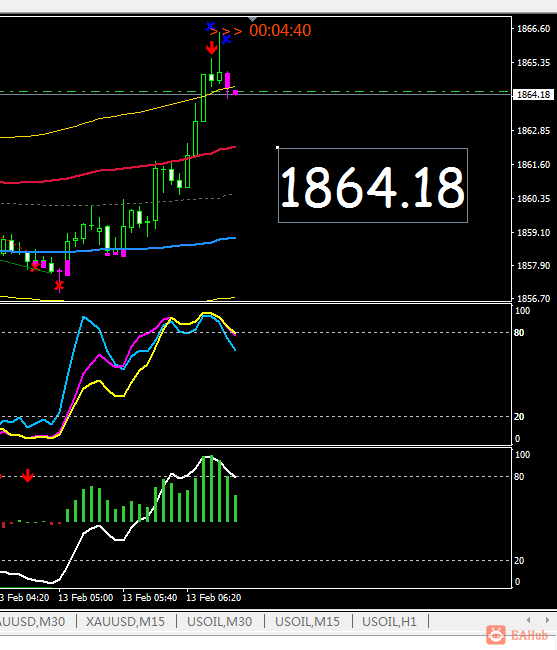
Task: Click the 13 Feb 06:20 time axis label
Action: [x=213, y=597]
